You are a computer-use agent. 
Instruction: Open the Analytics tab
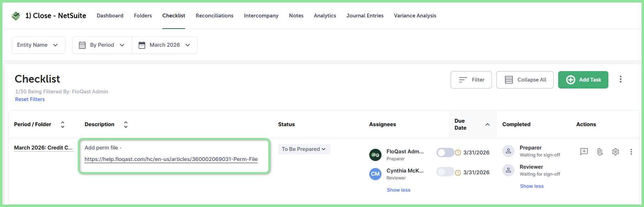(325, 16)
